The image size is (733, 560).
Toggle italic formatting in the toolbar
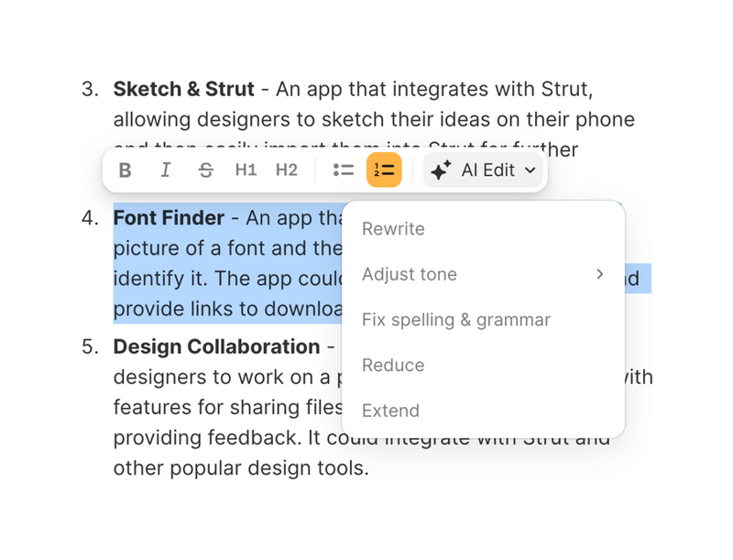click(166, 170)
